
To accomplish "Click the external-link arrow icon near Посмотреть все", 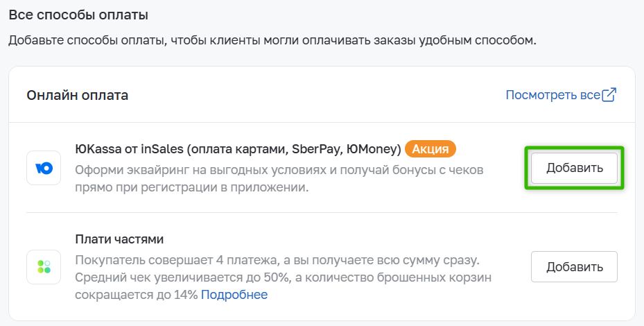I will (609, 95).
